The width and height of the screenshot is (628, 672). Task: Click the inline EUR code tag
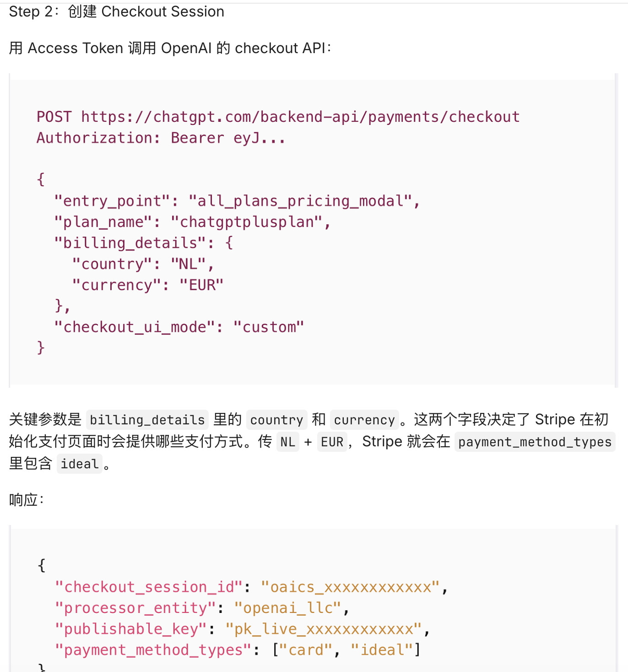click(332, 442)
